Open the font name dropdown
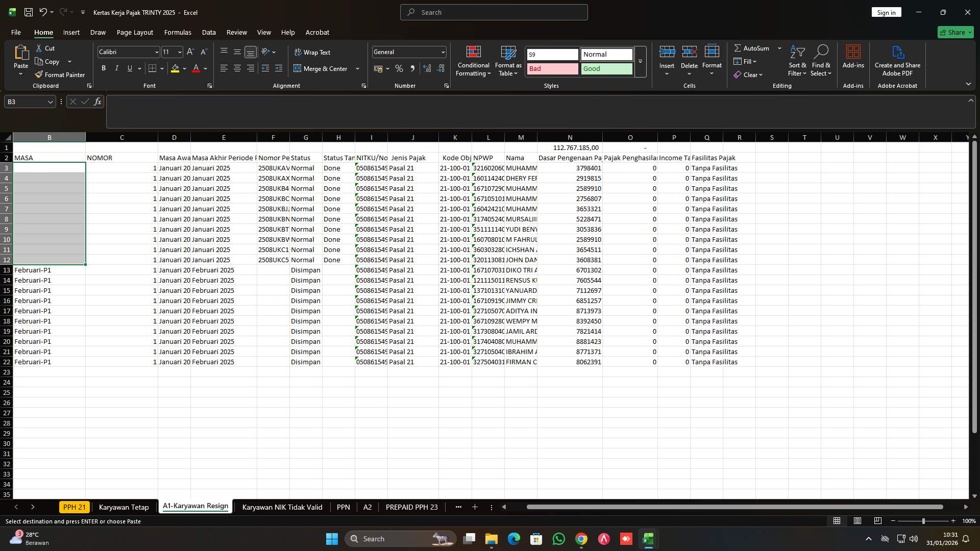The width and height of the screenshot is (980, 551). click(x=156, y=52)
